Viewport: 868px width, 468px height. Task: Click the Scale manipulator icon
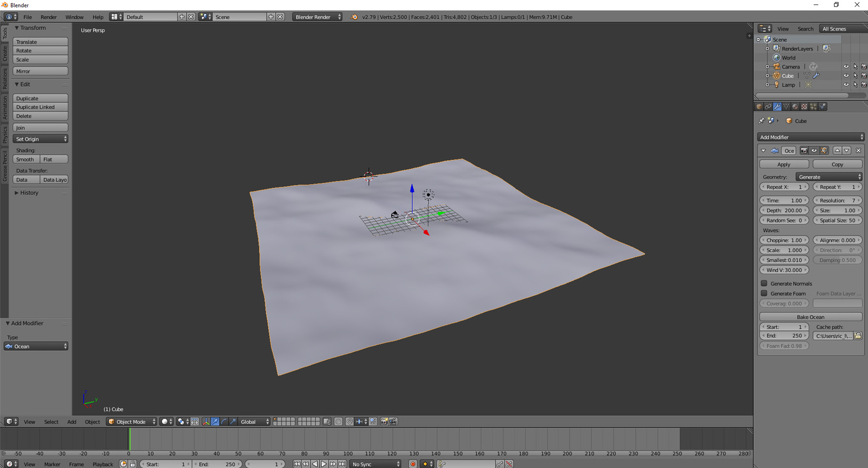(x=233, y=421)
